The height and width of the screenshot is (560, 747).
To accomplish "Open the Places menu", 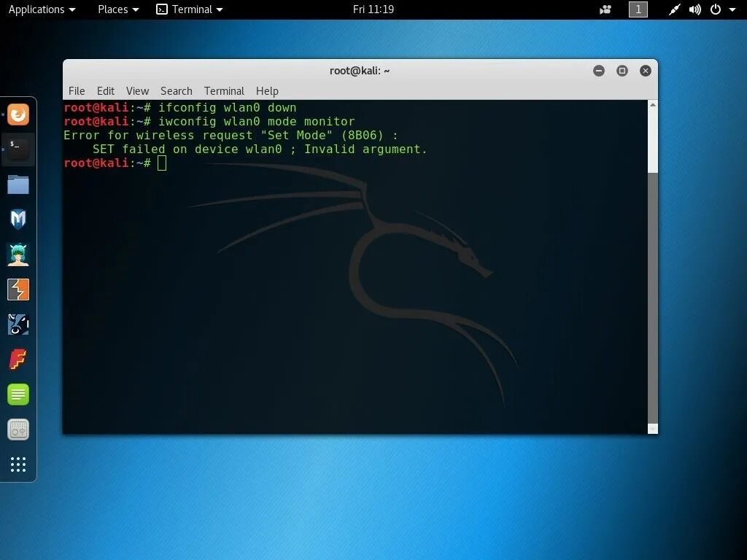I will click(118, 9).
